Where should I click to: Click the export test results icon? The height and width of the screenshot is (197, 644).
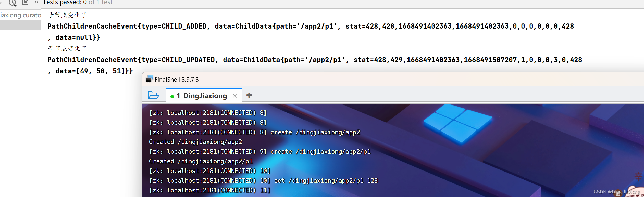25,2
